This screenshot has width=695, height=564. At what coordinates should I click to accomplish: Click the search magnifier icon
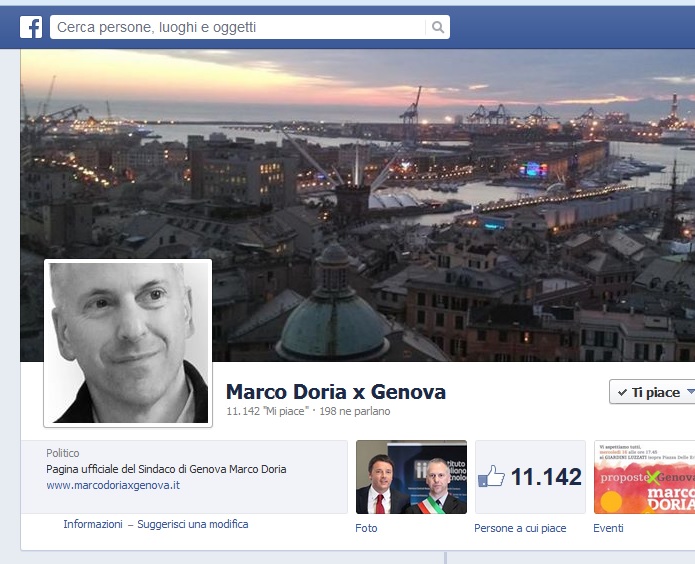438,27
